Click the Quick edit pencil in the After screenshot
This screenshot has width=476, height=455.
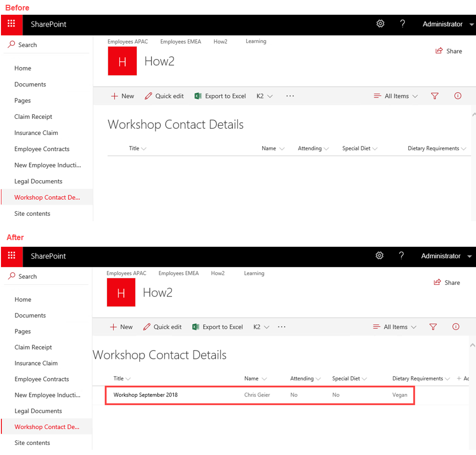(162, 327)
